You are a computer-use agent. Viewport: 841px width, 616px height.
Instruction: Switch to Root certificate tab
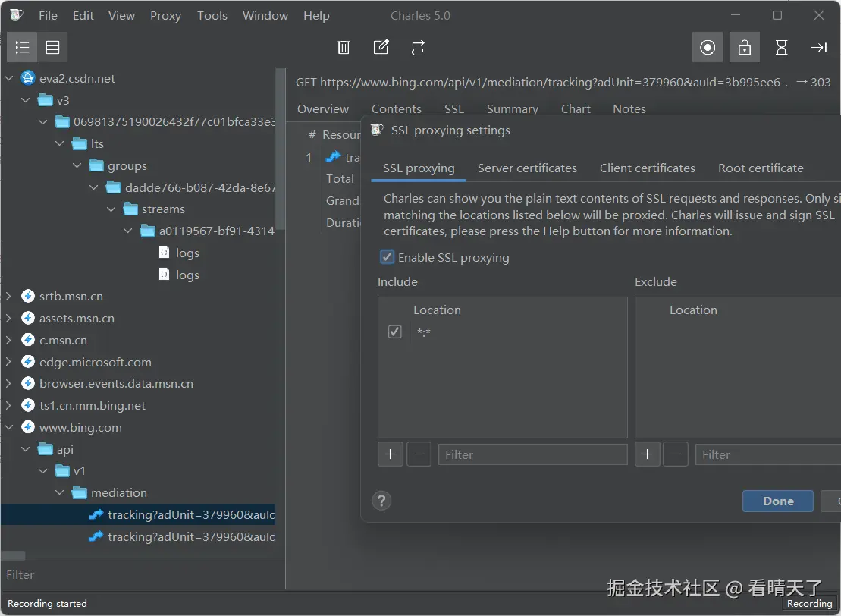[x=761, y=168]
